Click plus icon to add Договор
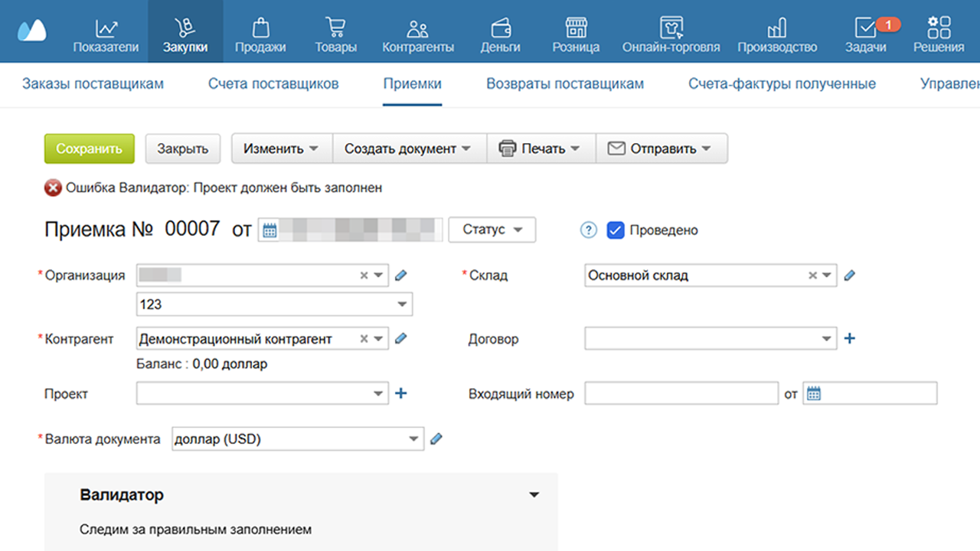 [849, 338]
